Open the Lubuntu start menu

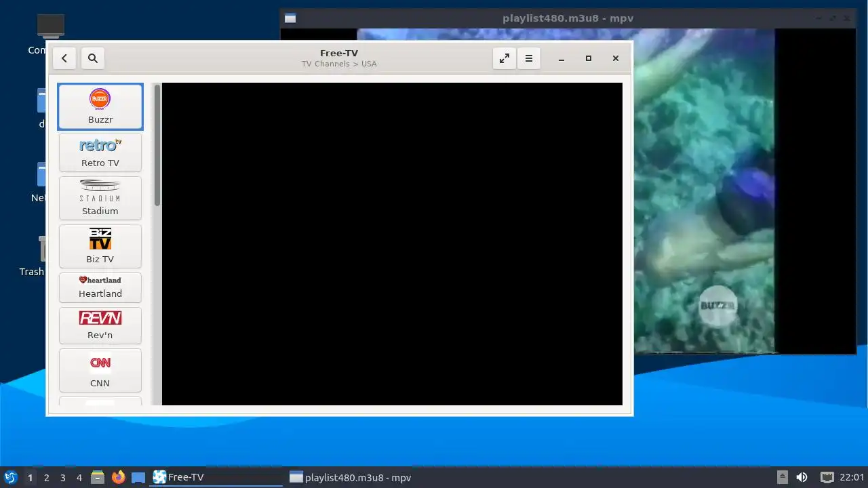10,477
